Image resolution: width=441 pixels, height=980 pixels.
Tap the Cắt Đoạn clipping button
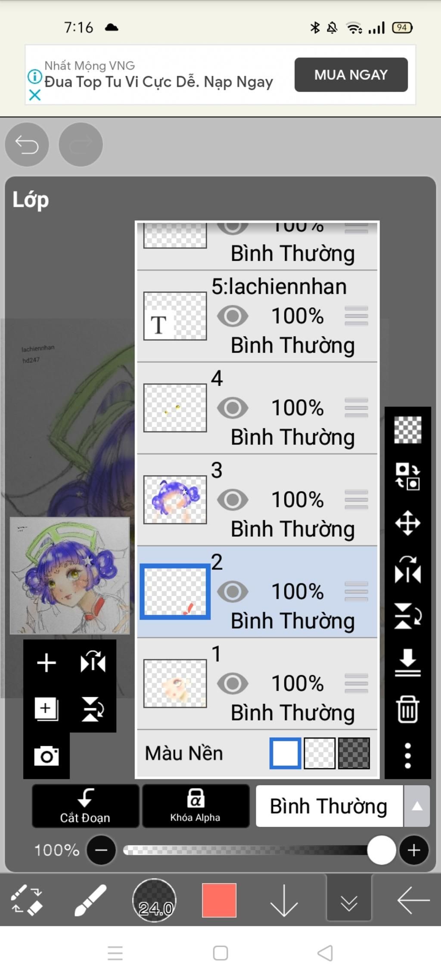point(85,806)
